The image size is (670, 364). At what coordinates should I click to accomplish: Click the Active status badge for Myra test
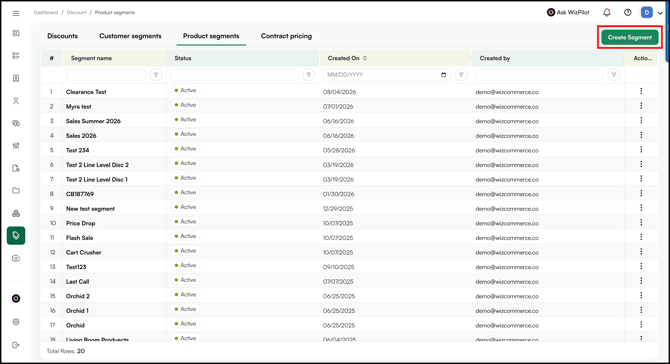pos(185,105)
